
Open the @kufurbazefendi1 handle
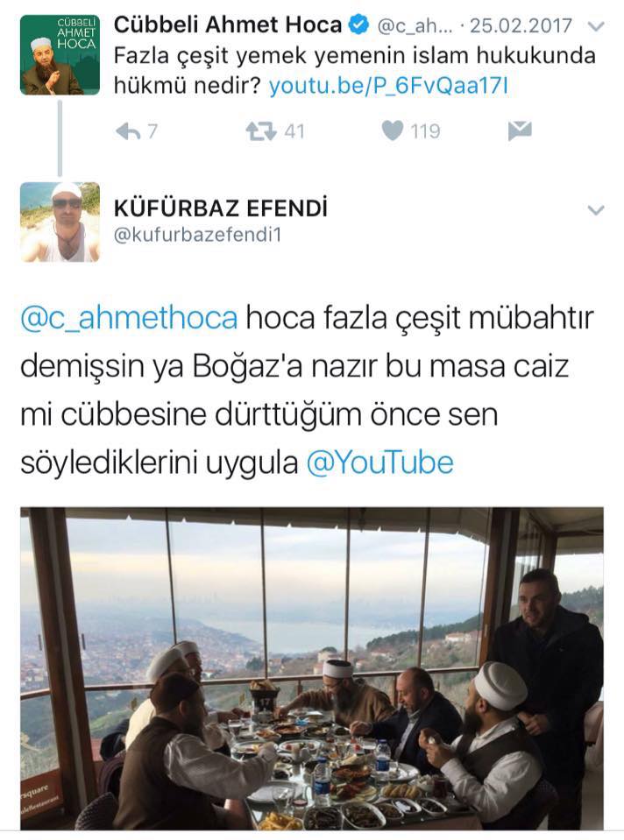point(197,235)
